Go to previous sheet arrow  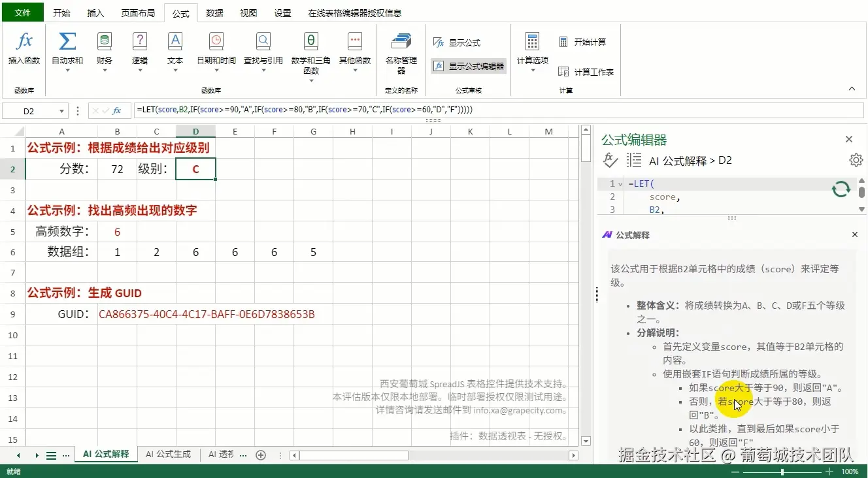pos(18,455)
